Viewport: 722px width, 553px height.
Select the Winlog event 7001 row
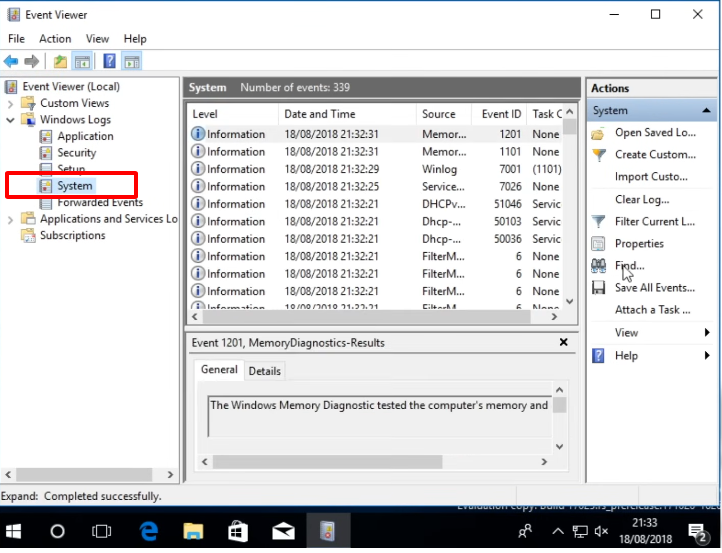(380, 169)
